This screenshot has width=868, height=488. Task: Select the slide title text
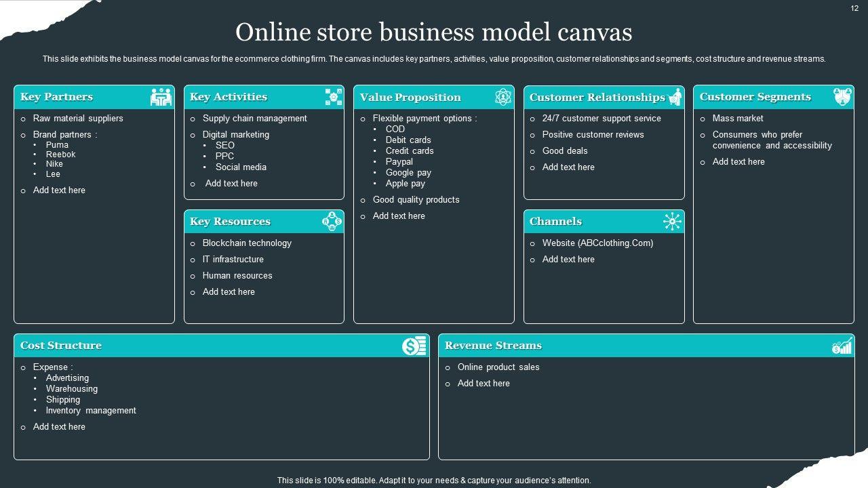(434, 33)
